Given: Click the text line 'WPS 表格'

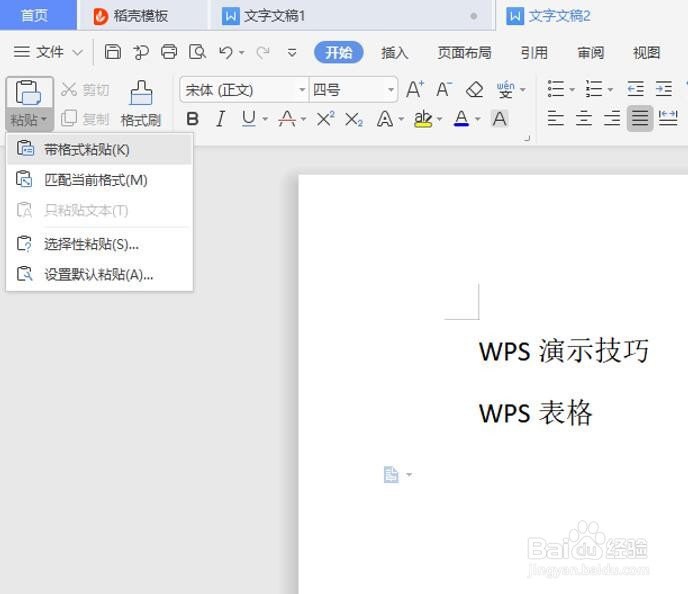Looking at the screenshot, I should pyautogui.click(x=535, y=413).
